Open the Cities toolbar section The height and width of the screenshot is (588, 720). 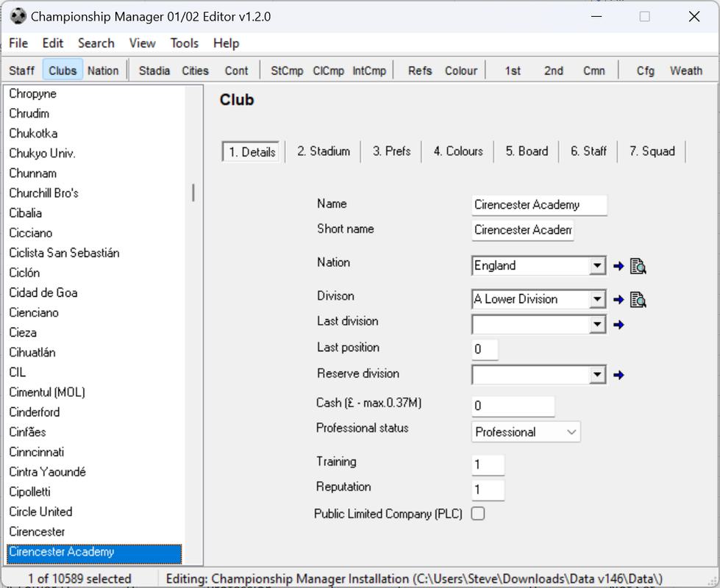(195, 71)
